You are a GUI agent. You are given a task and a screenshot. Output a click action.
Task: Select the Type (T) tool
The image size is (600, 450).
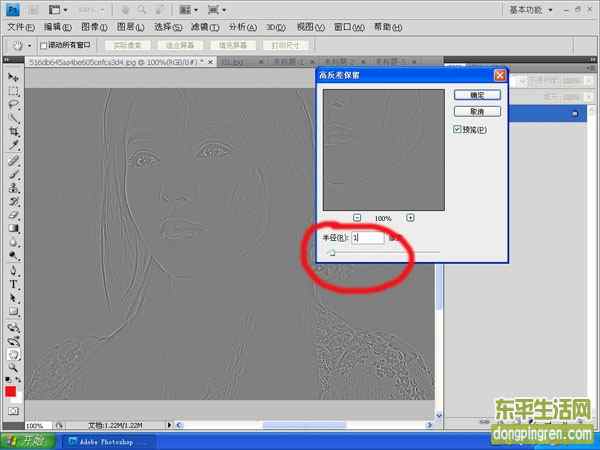(13, 284)
